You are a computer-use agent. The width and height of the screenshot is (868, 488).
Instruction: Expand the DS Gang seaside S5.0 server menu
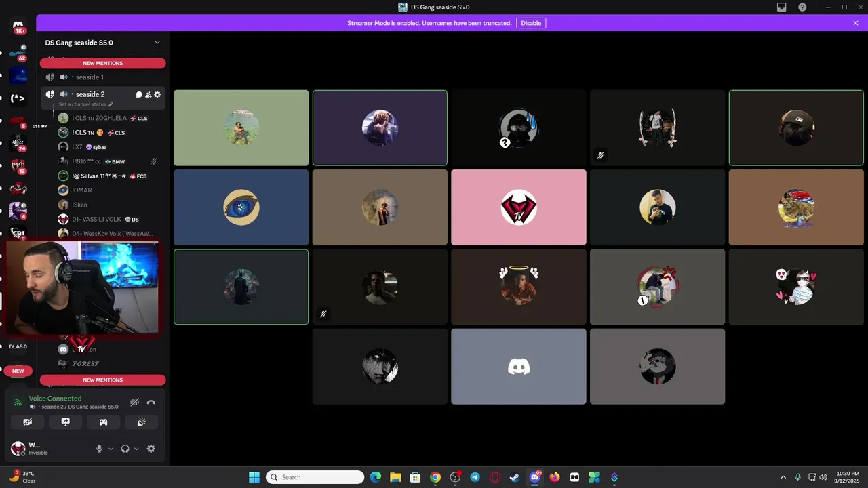pos(157,43)
